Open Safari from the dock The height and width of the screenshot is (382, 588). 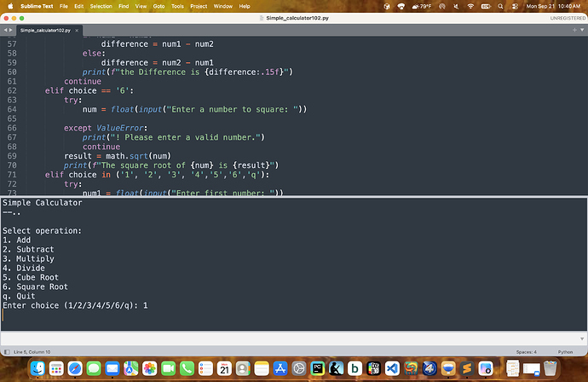[75, 368]
